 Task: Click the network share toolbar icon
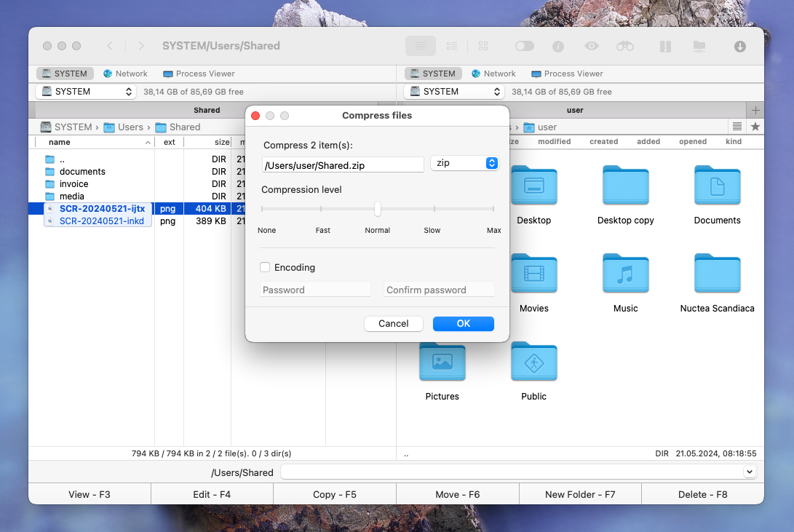click(x=699, y=46)
